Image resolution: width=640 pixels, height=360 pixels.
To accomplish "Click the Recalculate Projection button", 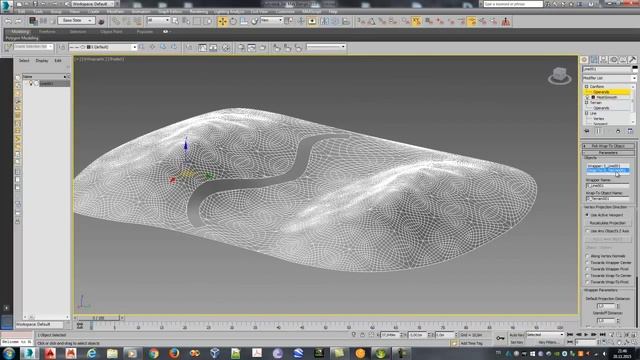I will tap(608, 223).
